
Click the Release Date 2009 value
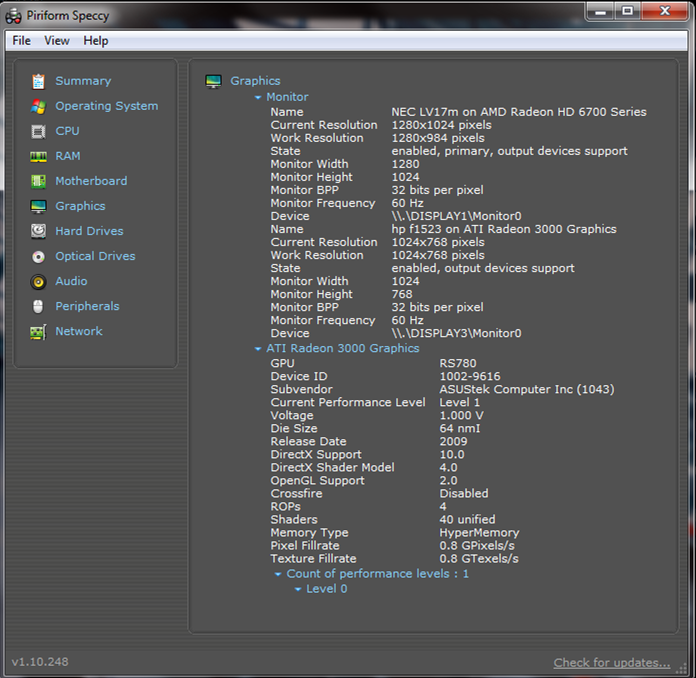[453, 441]
